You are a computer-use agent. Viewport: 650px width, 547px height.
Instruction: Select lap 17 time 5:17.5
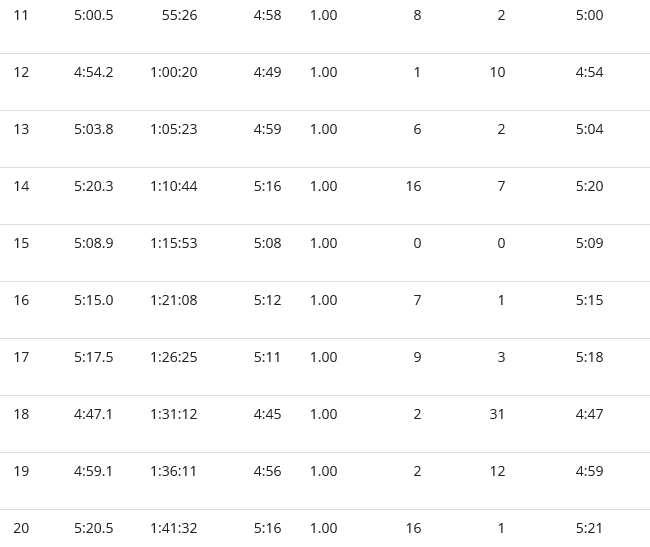click(93, 357)
